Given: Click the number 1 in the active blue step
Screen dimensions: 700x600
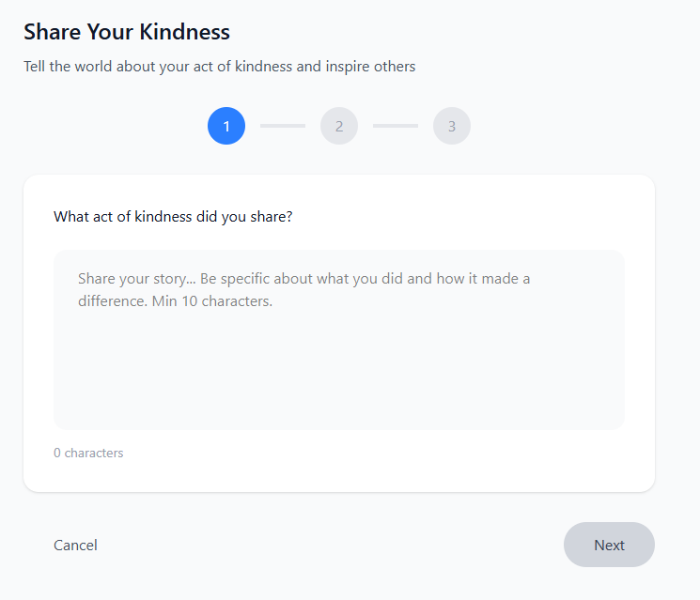Looking at the screenshot, I should [226, 126].
